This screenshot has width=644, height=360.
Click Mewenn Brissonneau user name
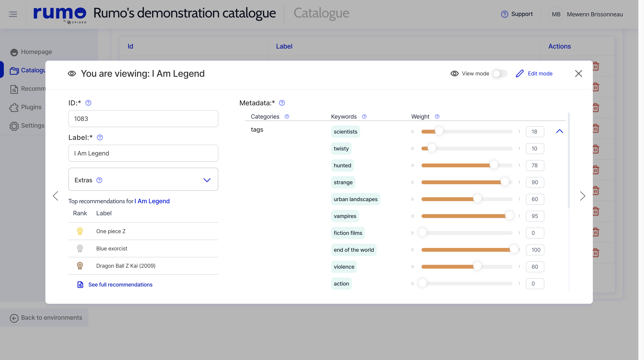(595, 14)
